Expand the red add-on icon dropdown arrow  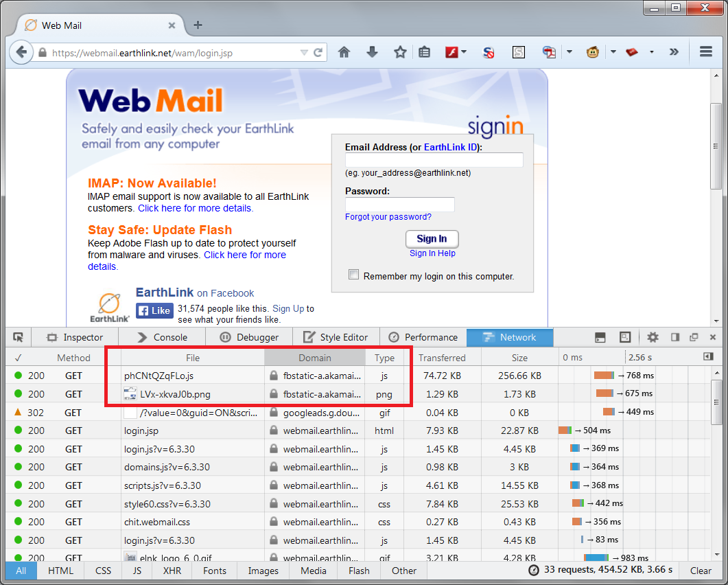coord(652,52)
